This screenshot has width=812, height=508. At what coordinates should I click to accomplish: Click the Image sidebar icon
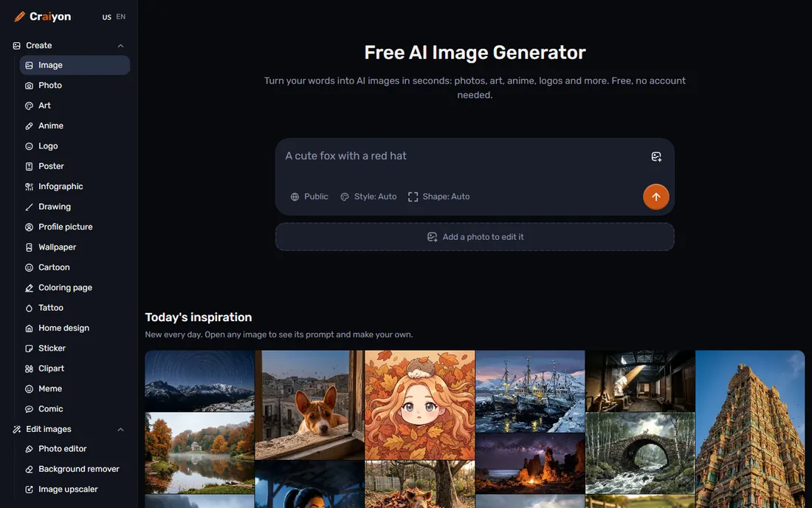pyautogui.click(x=29, y=65)
